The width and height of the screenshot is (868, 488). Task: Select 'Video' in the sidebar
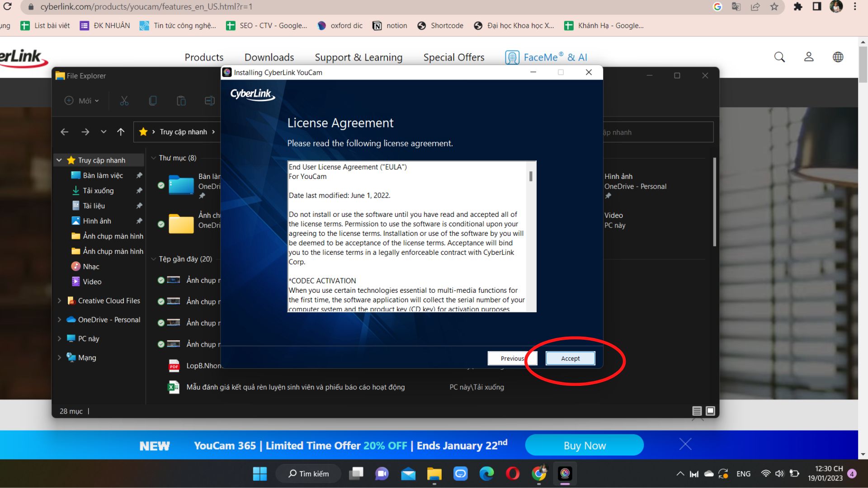click(92, 282)
